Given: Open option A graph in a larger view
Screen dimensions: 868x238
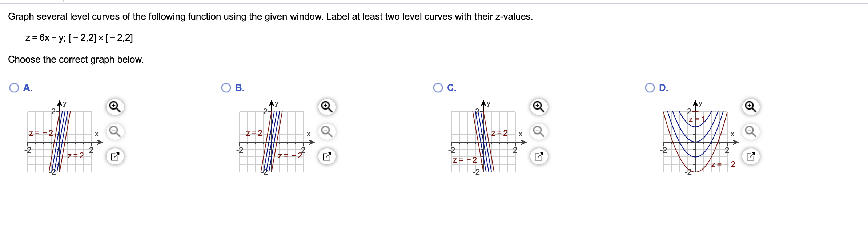Looking at the screenshot, I should [115, 155].
